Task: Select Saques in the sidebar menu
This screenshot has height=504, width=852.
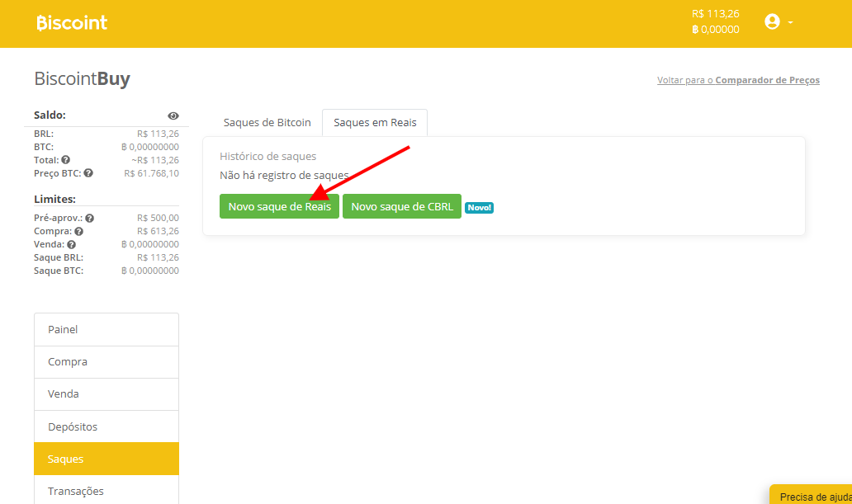Action: [106, 459]
